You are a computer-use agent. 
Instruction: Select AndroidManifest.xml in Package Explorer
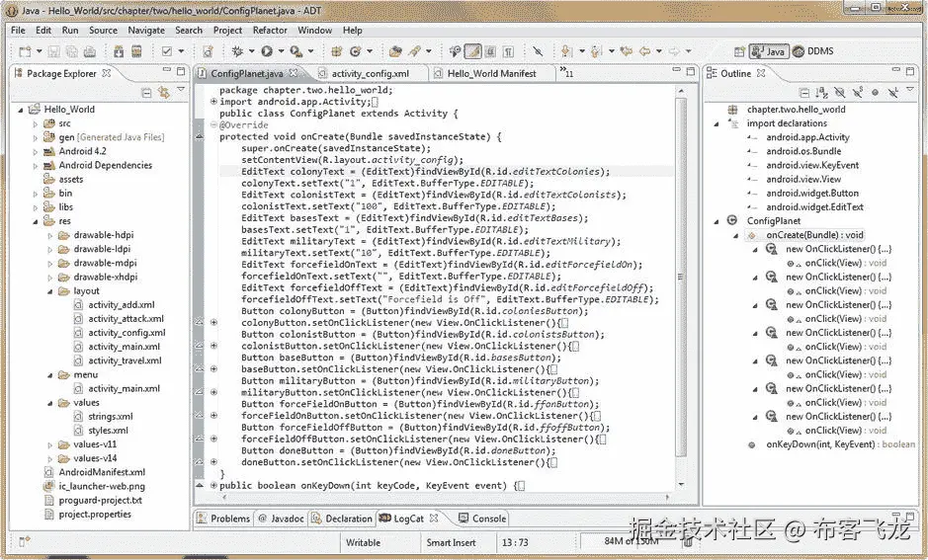tap(102, 472)
